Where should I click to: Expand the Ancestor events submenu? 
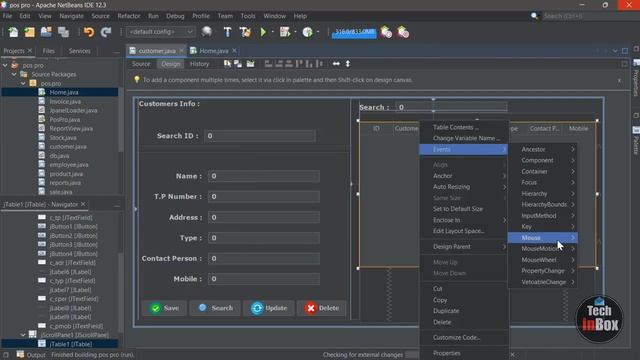pos(542,149)
